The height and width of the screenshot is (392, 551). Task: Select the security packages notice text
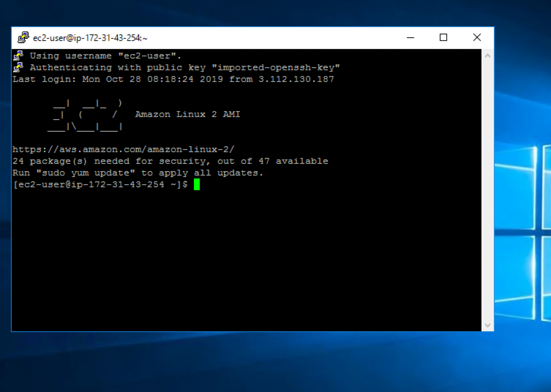click(170, 161)
